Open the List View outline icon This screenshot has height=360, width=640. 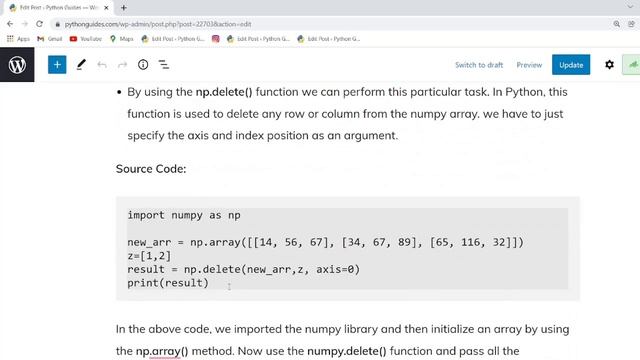click(x=164, y=64)
